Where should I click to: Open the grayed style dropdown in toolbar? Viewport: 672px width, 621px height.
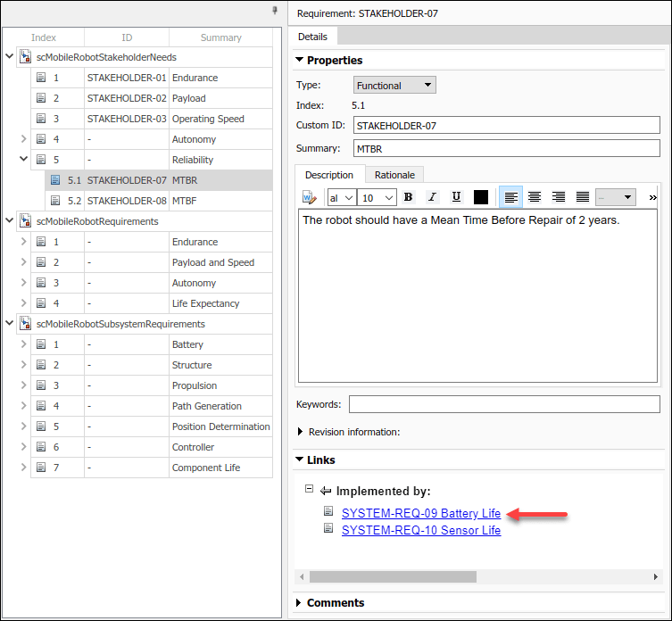click(615, 197)
